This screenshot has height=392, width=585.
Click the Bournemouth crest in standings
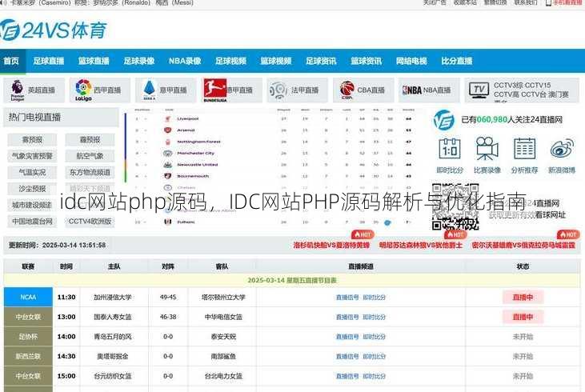[x=168, y=176]
